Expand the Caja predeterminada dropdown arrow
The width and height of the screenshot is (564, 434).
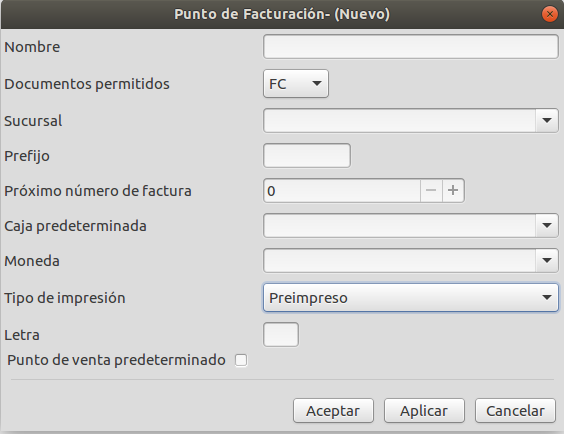pos(547,225)
